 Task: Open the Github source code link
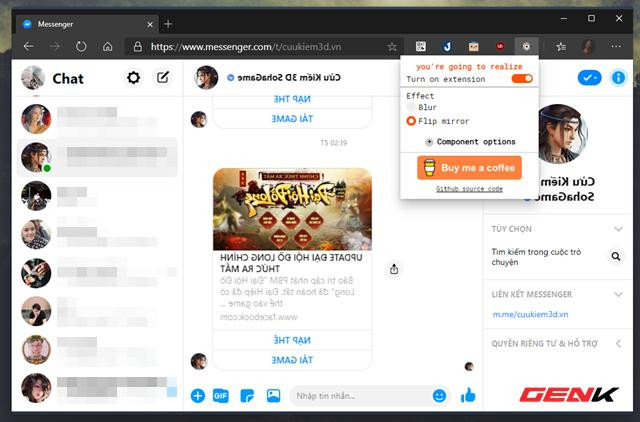pyautogui.click(x=469, y=188)
